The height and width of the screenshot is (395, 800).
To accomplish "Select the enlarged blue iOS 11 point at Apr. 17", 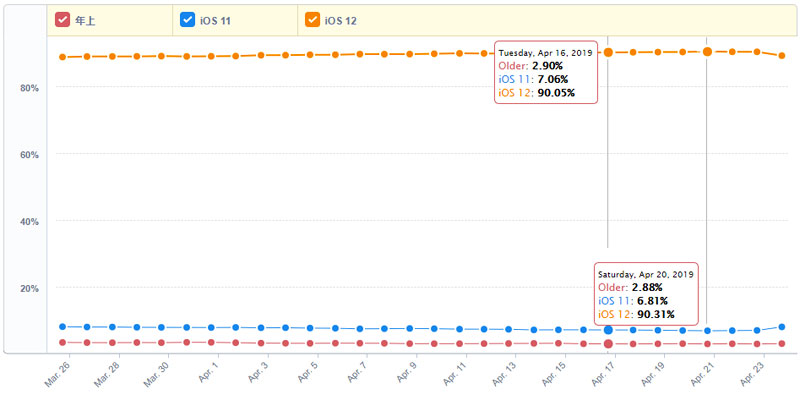I will pos(608,330).
